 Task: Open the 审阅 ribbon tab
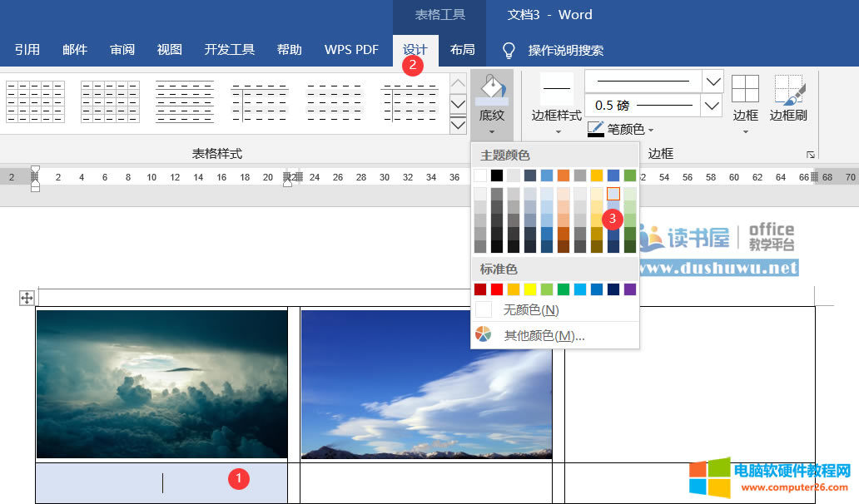122,49
